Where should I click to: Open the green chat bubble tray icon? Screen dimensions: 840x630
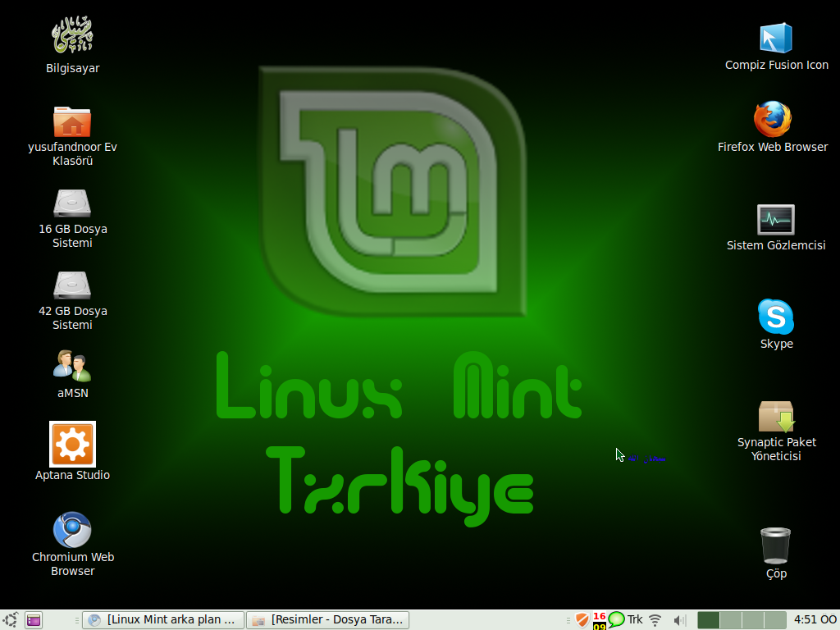pyautogui.click(x=617, y=620)
